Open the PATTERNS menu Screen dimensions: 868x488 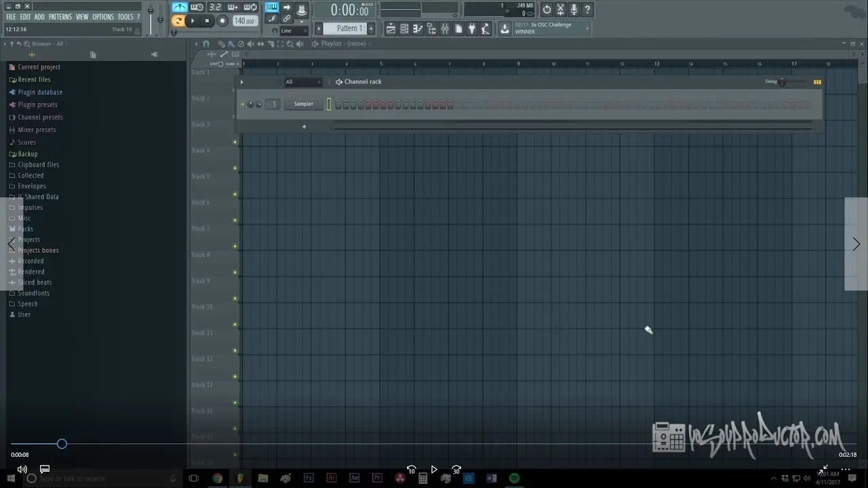click(60, 17)
